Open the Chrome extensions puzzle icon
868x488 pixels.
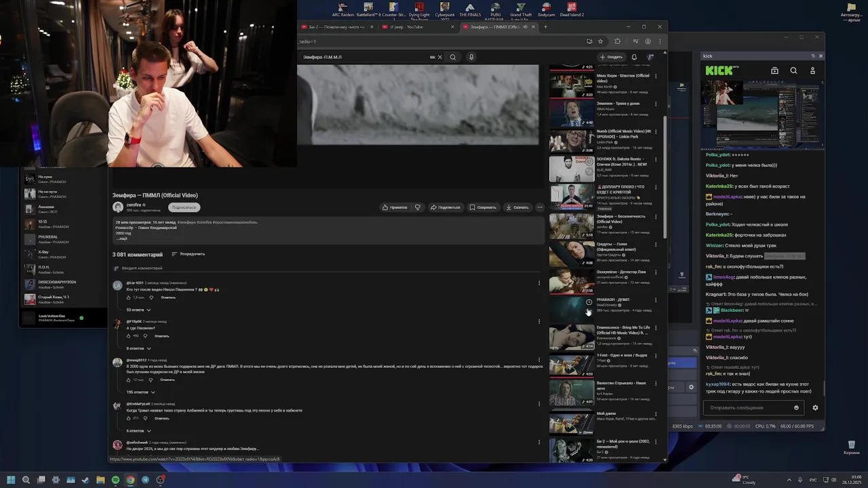click(x=617, y=41)
